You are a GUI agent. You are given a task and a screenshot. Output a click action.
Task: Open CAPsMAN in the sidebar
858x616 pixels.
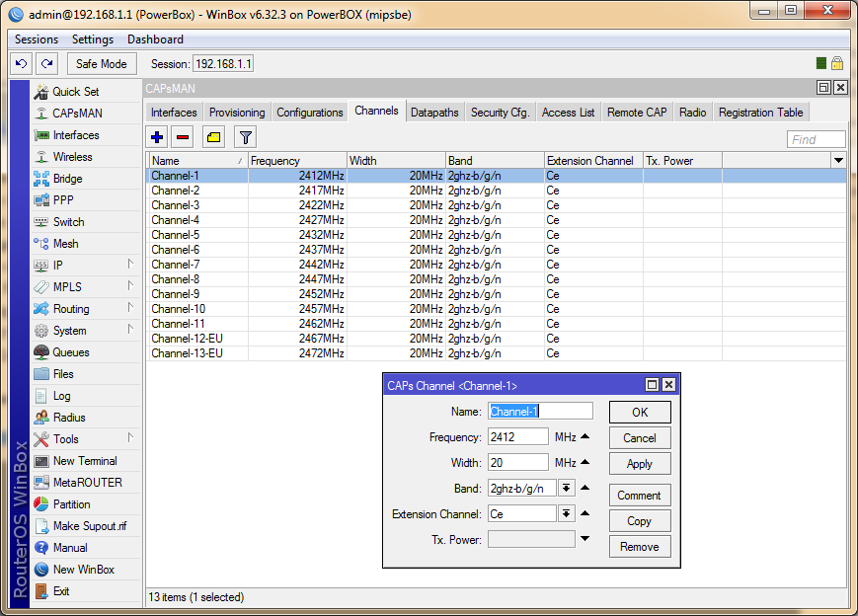pos(77,114)
